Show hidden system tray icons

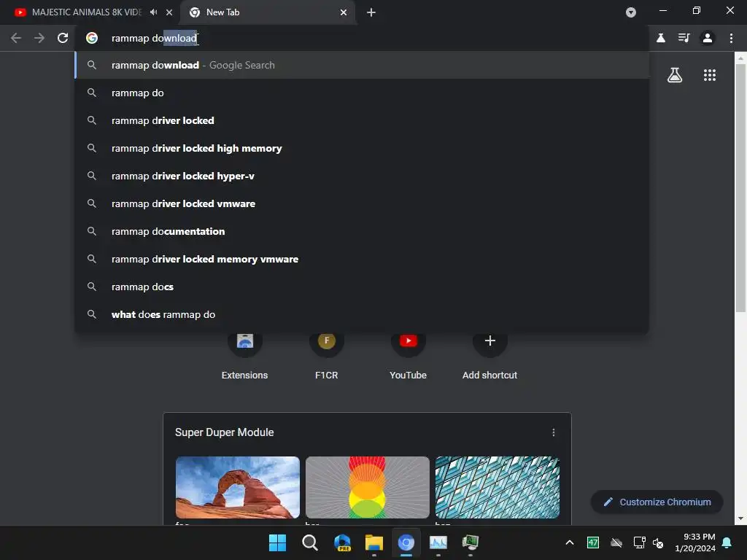point(569,542)
